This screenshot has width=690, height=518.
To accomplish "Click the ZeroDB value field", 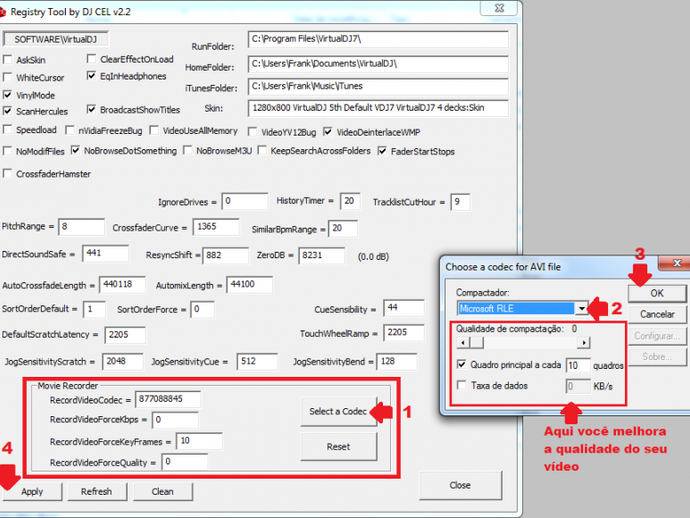I will point(322,255).
